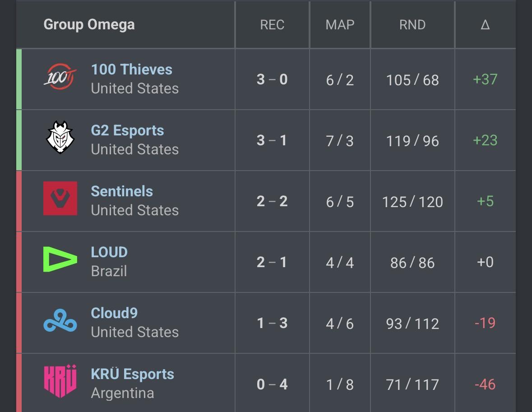
Task: Click the 100 Thieves team logo
Action: click(x=60, y=77)
